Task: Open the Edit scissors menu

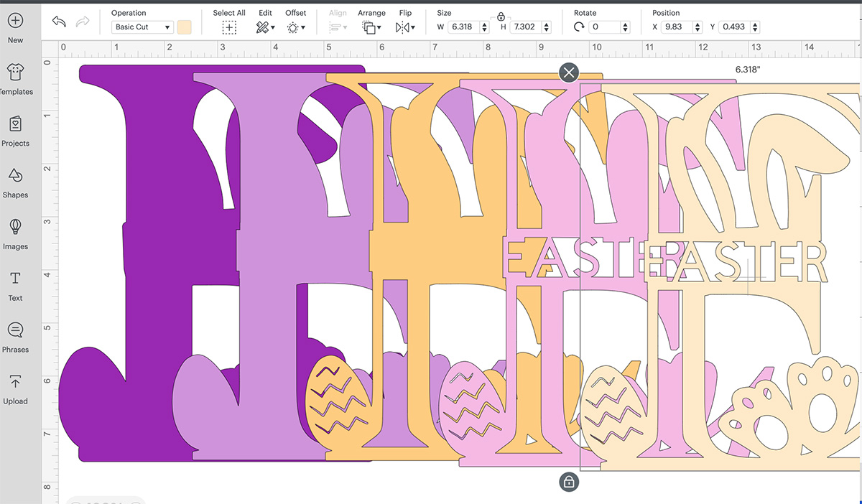Action: pyautogui.click(x=266, y=27)
